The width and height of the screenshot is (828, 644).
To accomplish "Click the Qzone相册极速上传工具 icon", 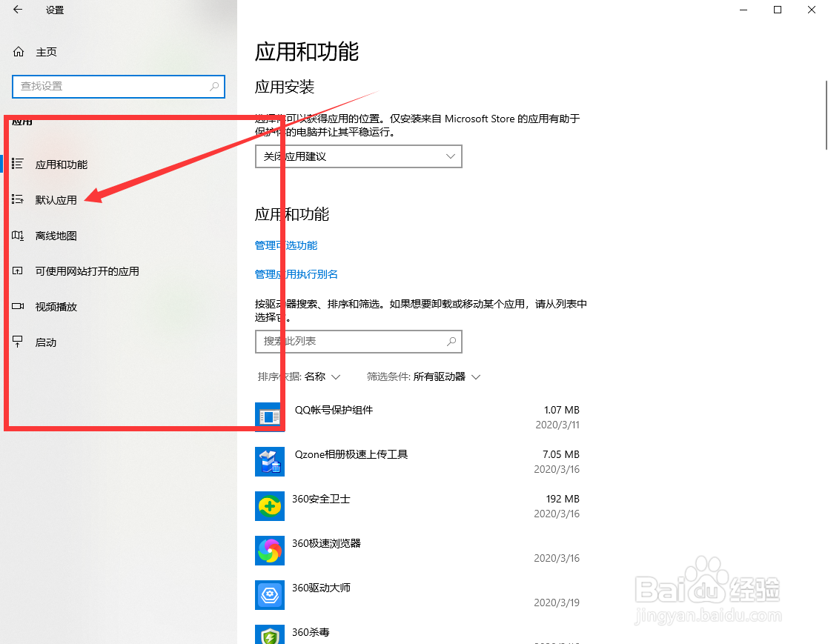I will (x=269, y=461).
